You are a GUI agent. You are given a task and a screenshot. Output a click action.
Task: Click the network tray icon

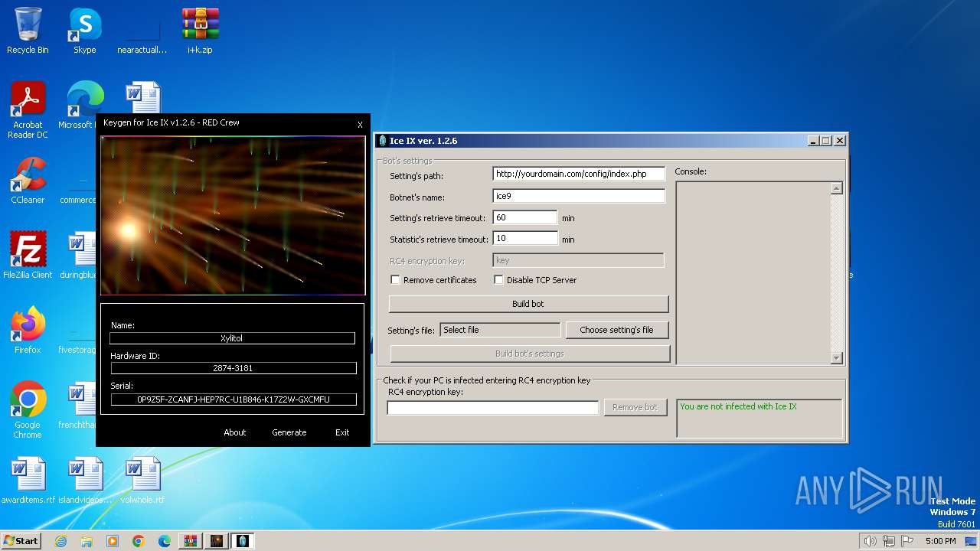coord(889,541)
